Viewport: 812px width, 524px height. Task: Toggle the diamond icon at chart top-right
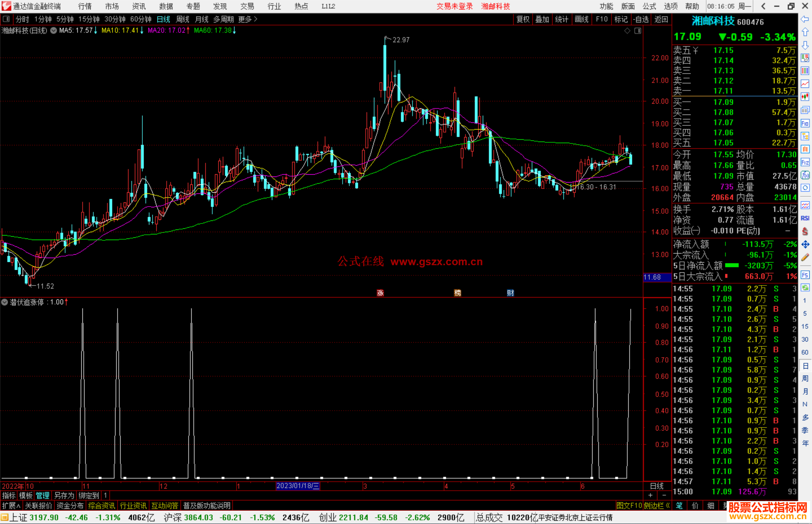[x=627, y=31]
